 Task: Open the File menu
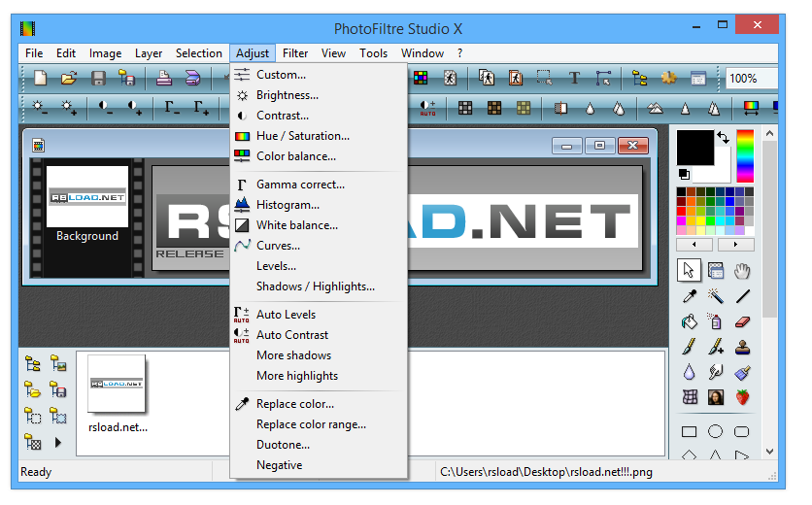34,53
